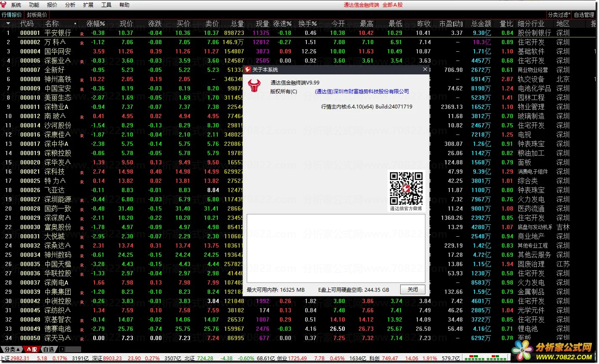
Task: Click the R marker in 神州高铁 row
Action: 82,79
